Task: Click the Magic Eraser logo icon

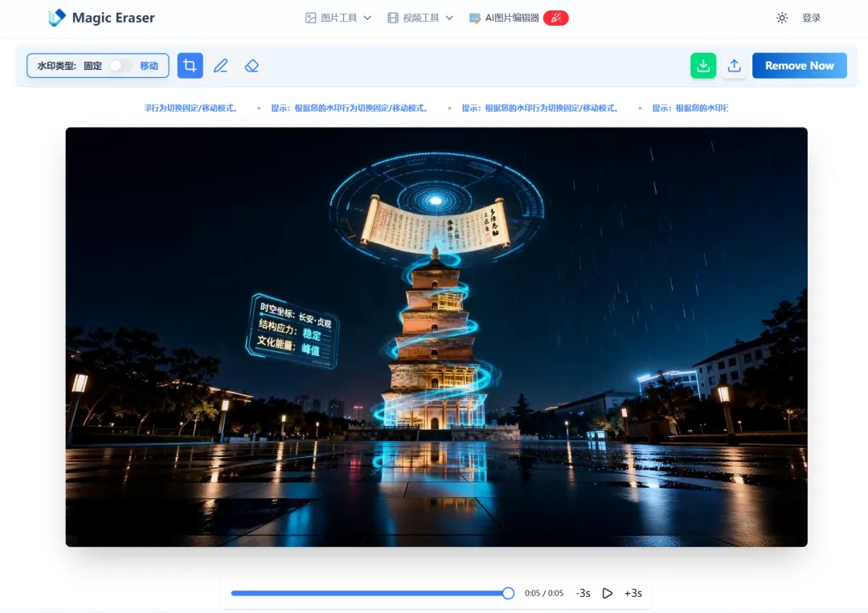Action: (56, 18)
